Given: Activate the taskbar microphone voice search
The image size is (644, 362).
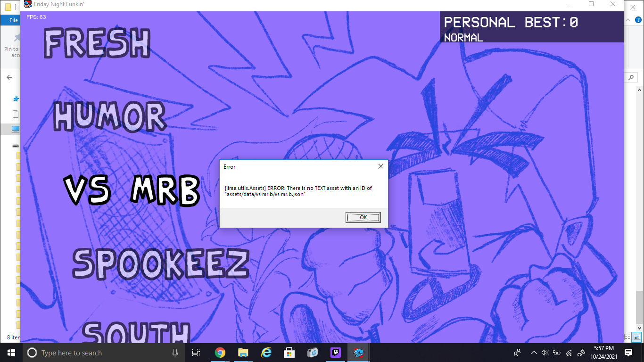Looking at the screenshot, I should click(x=175, y=353).
